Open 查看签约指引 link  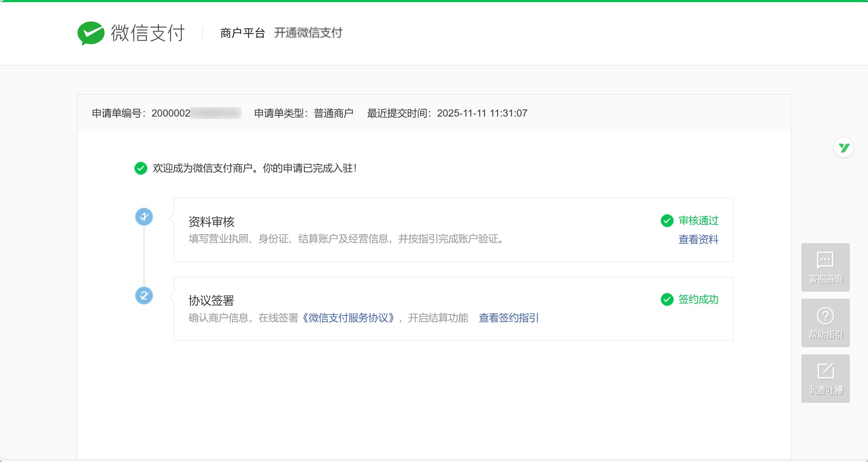tap(509, 318)
